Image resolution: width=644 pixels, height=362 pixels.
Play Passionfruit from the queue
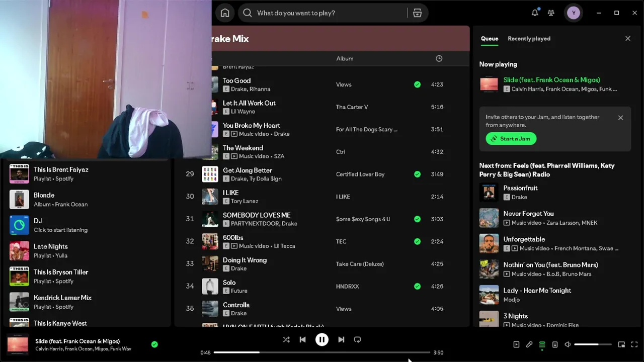[x=554, y=192]
